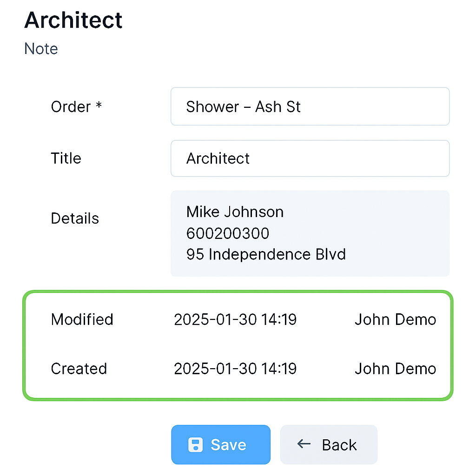The width and height of the screenshot is (476, 476).
Task: Click the Title field label
Action: [66, 158]
